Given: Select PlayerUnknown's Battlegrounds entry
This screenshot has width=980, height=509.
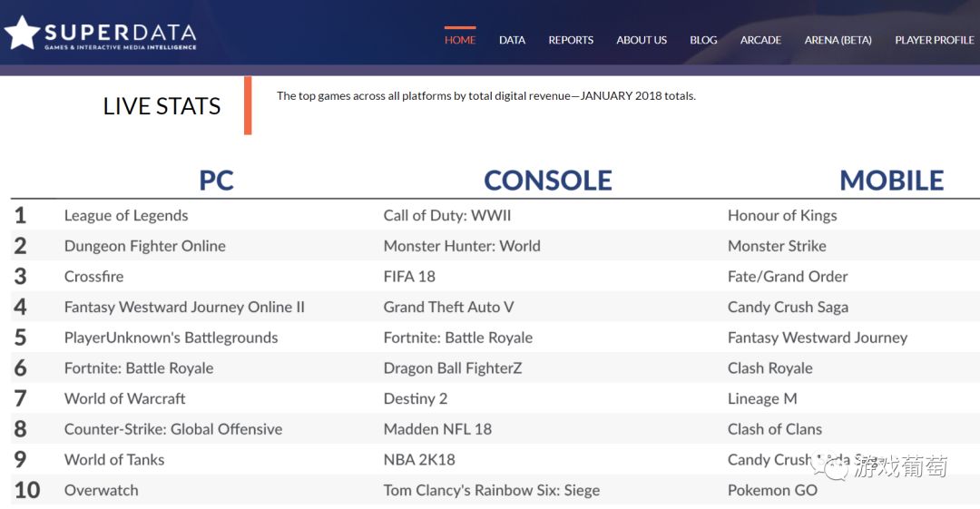Looking at the screenshot, I should tap(171, 338).
